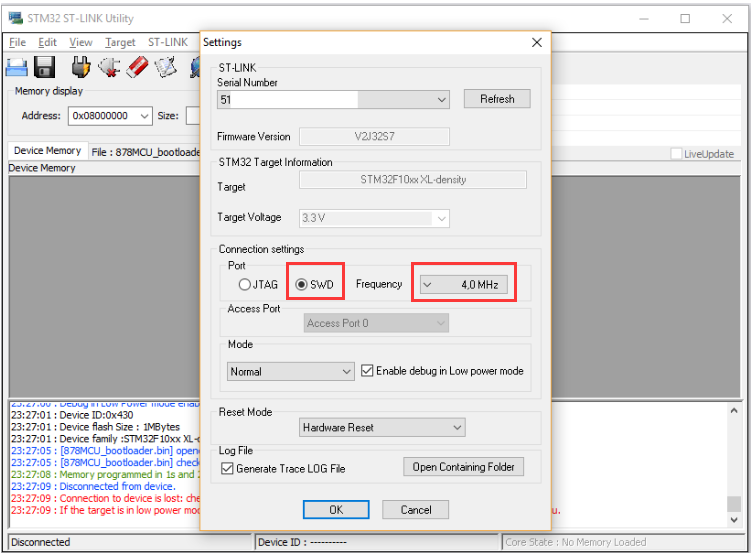
Task: Click the Program and verify icon
Action: coord(165,67)
